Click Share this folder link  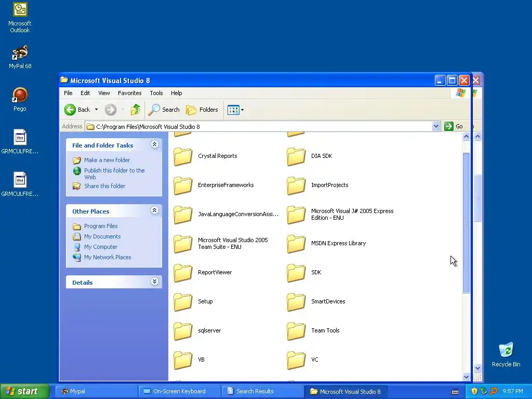click(x=104, y=186)
